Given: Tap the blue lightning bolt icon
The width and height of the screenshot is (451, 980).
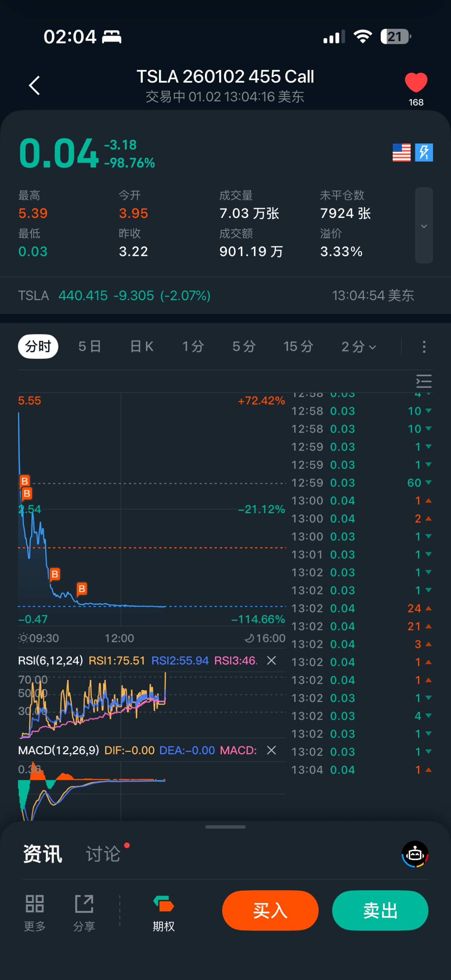Looking at the screenshot, I should tap(424, 153).
